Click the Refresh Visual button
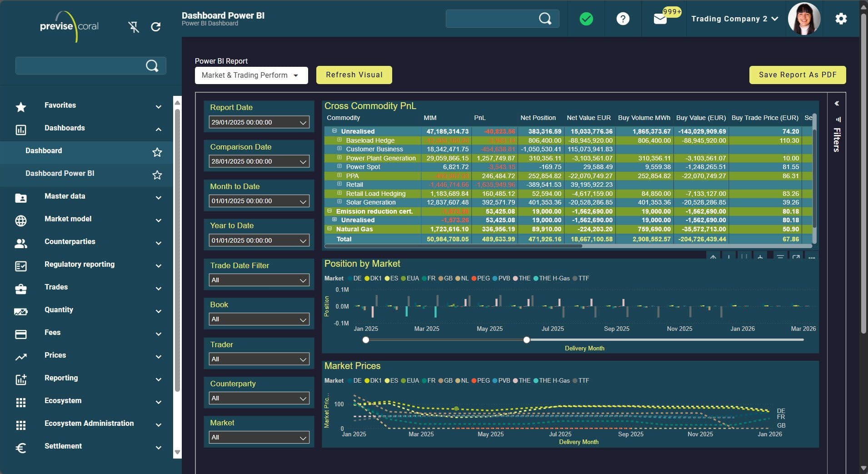 pyautogui.click(x=354, y=75)
